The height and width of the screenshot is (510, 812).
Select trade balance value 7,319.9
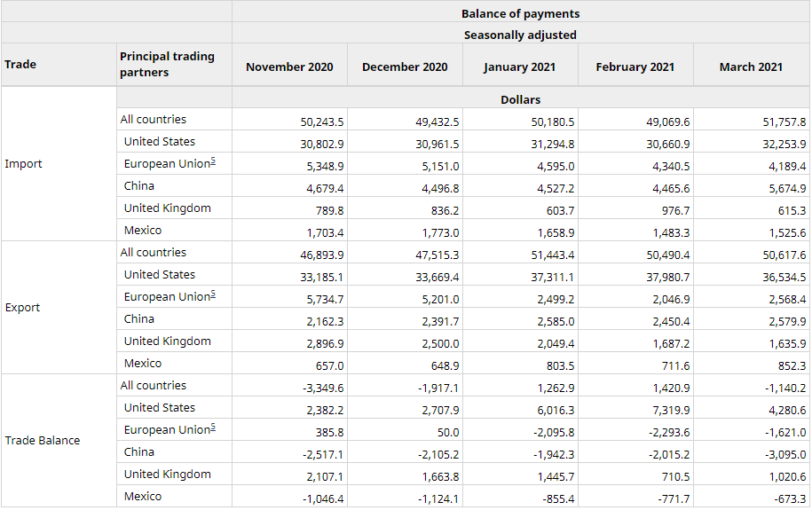point(671,410)
